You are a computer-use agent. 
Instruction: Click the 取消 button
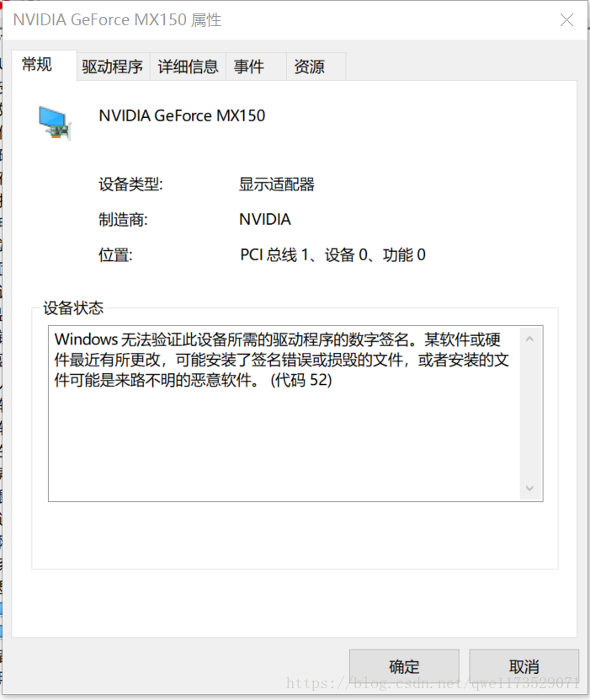point(524,666)
